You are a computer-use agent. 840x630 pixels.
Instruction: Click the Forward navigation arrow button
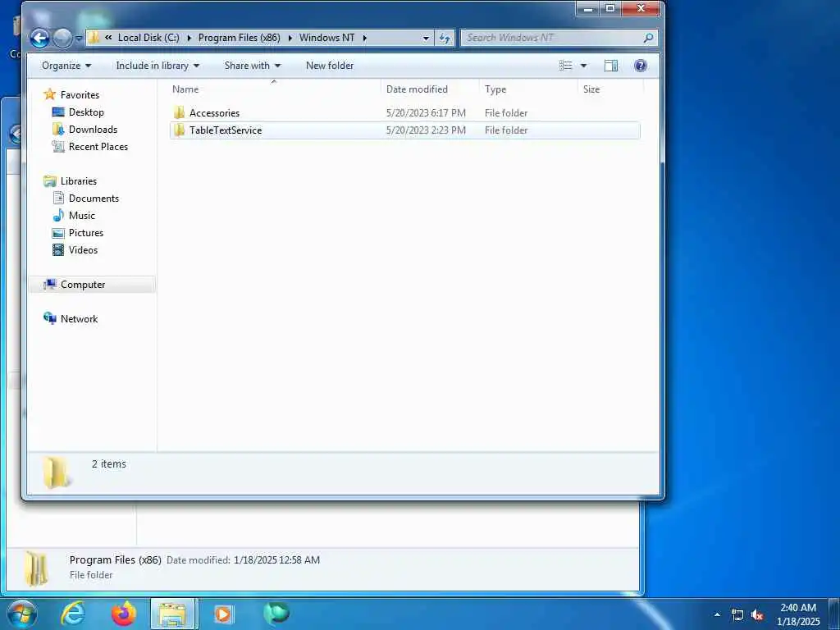pyautogui.click(x=62, y=38)
